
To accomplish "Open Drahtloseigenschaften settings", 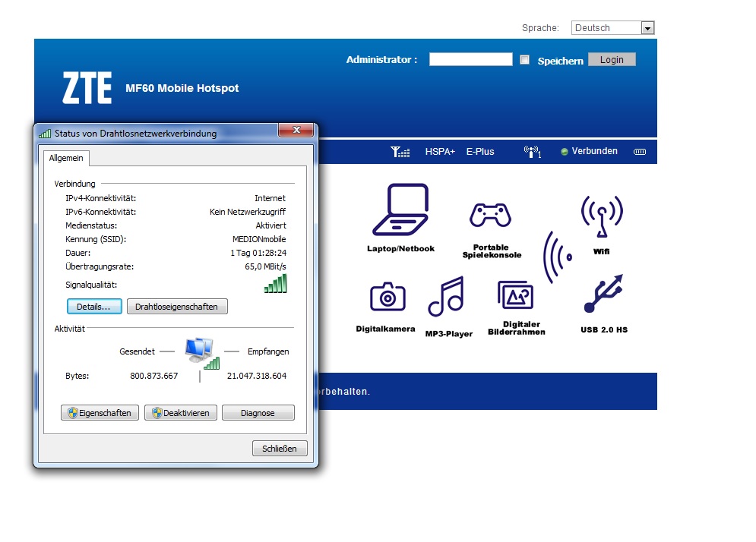I will coord(176,307).
